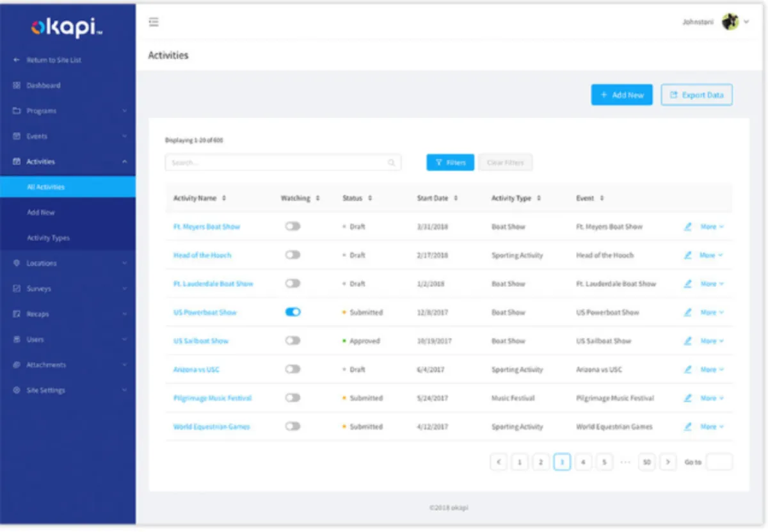Viewport: 768px width, 532px height.
Task: Click the Go to page input box
Action: (x=719, y=462)
